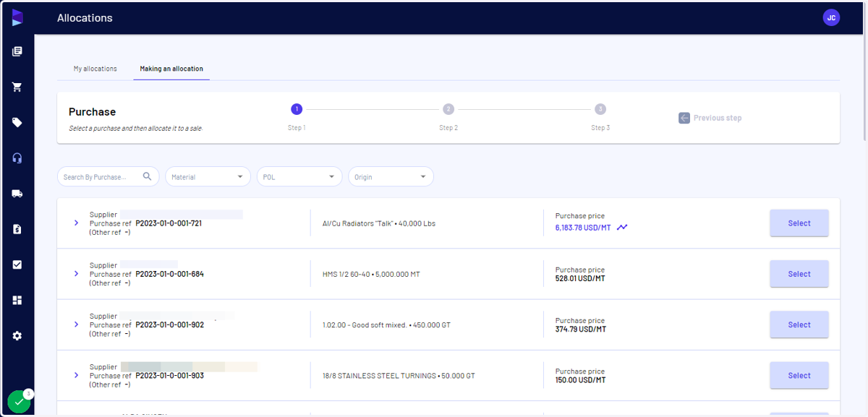Image resolution: width=868 pixels, height=417 pixels.
Task: Click the Step 1 circle
Action: point(297,109)
